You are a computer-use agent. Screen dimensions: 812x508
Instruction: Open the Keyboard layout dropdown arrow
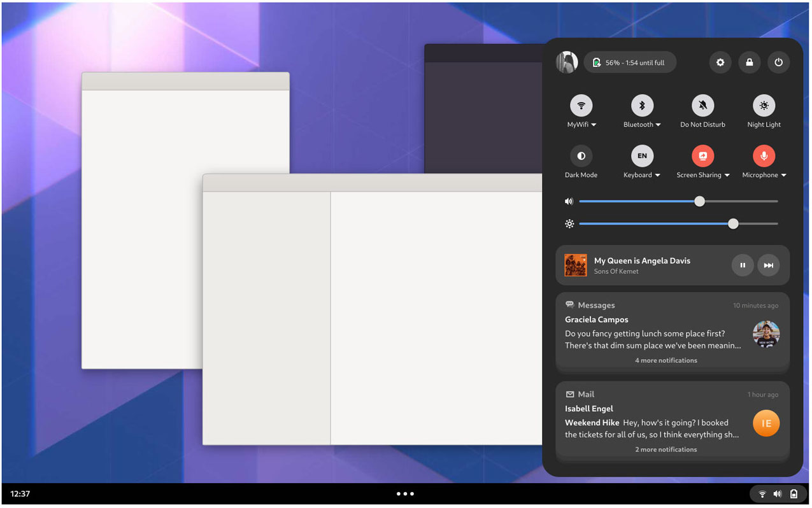(x=657, y=175)
